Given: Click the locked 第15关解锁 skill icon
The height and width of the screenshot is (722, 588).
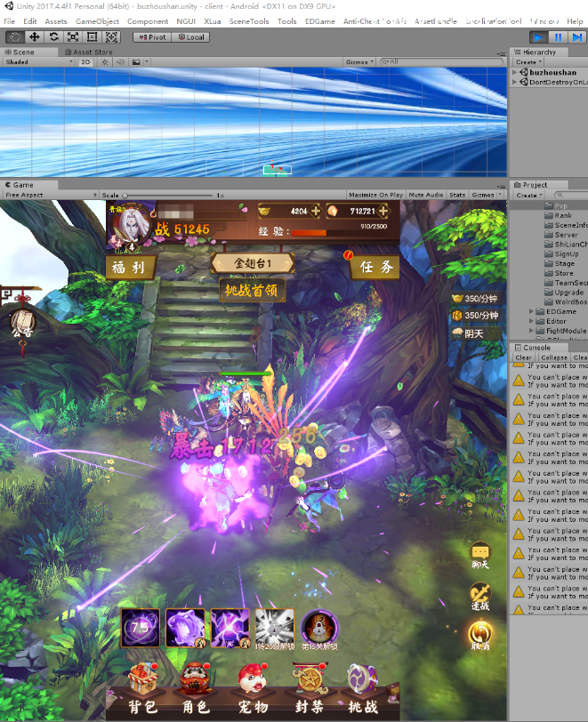Looking at the screenshot, I should [319, 628].
